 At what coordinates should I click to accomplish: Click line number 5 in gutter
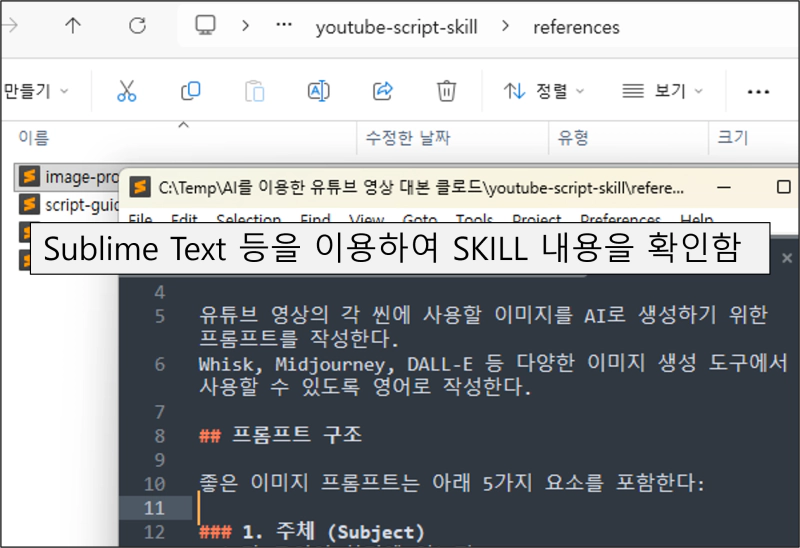(160, 316)
